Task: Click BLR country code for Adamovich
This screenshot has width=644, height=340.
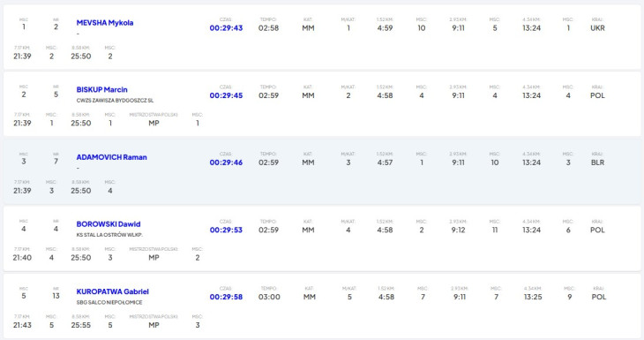Action: (x=597, y=162)
